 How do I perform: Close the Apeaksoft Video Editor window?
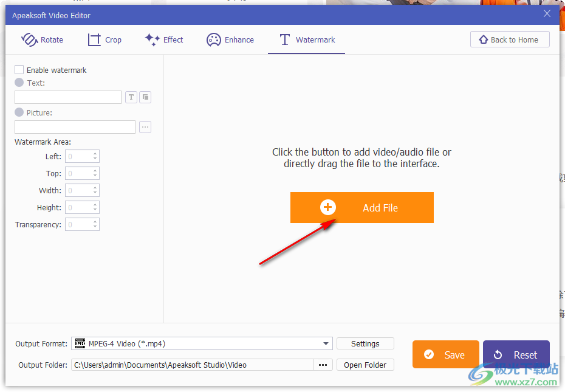tap(547, 14)
